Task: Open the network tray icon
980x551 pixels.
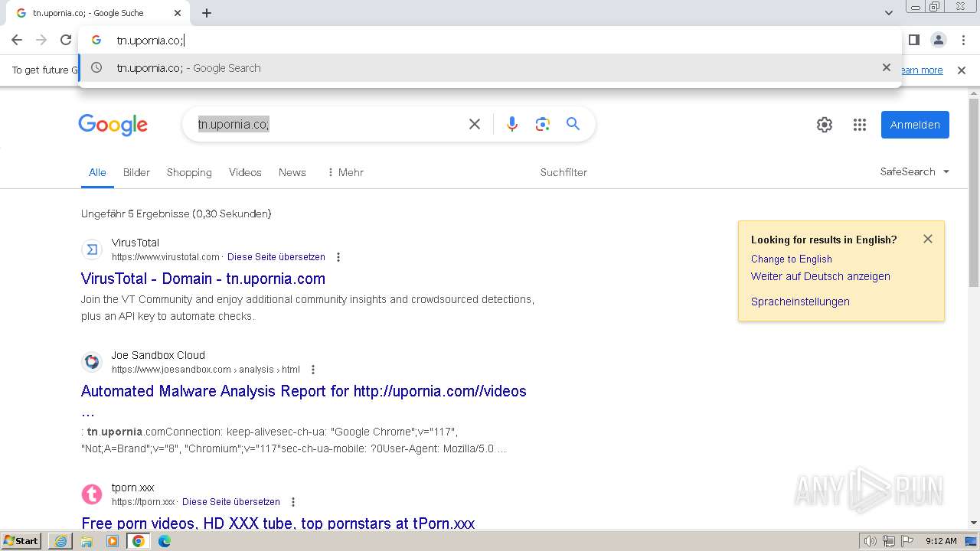Action: (889, 541)
